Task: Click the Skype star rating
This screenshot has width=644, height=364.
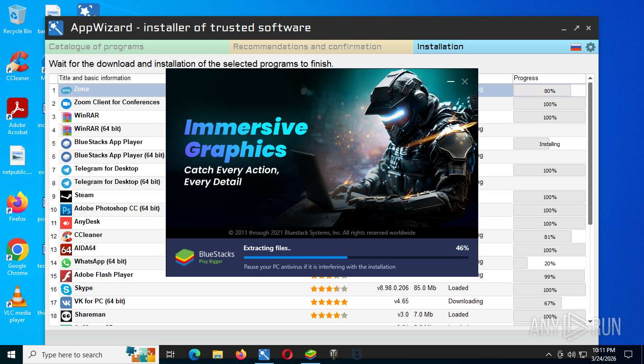Action: [329, 289]
